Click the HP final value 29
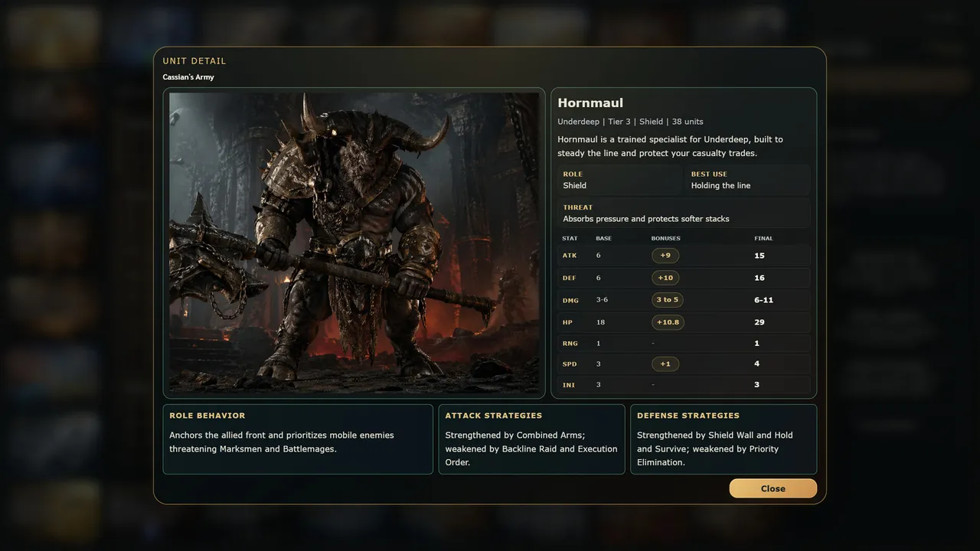Screen dimensions: 980x551 pyautogui.click(x=759, y=322)
